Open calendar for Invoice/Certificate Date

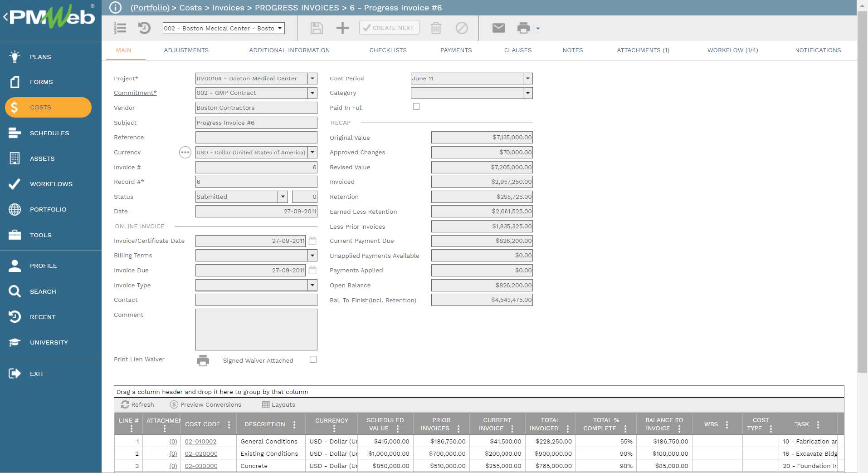click(312, 241)
